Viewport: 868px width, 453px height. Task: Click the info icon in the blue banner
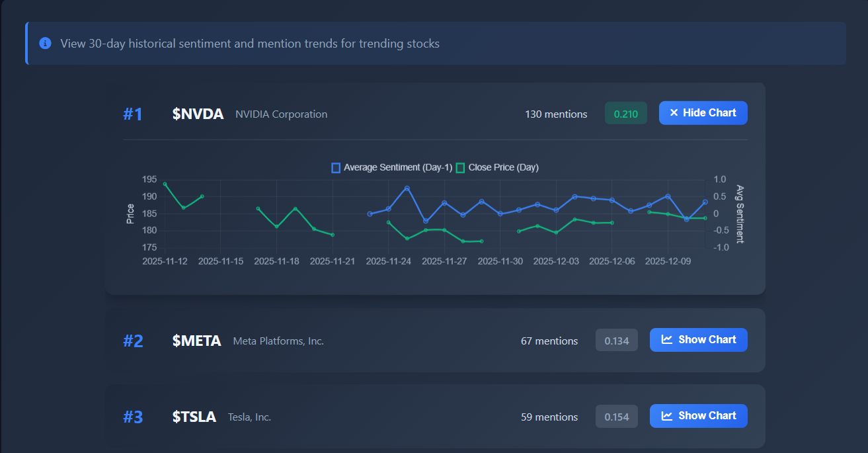pyautogui.click(x=45, y=43)
